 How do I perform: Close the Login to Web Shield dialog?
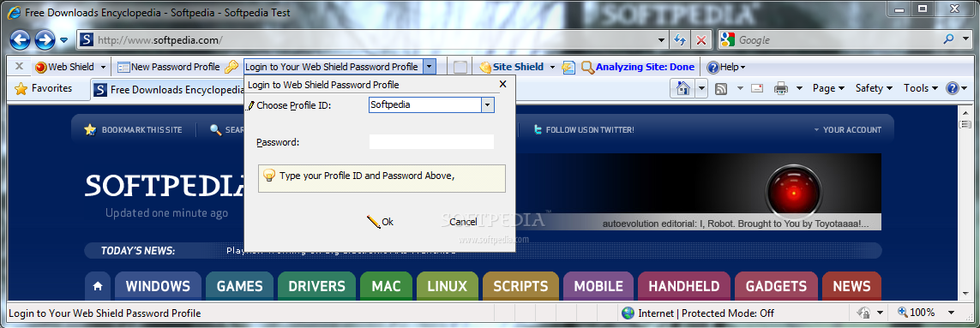coord(502,84)
